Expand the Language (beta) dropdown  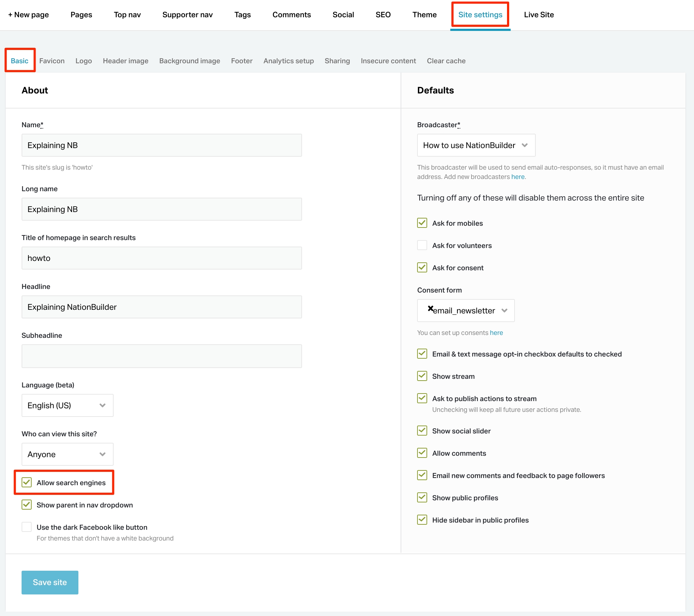coord(67,405)
